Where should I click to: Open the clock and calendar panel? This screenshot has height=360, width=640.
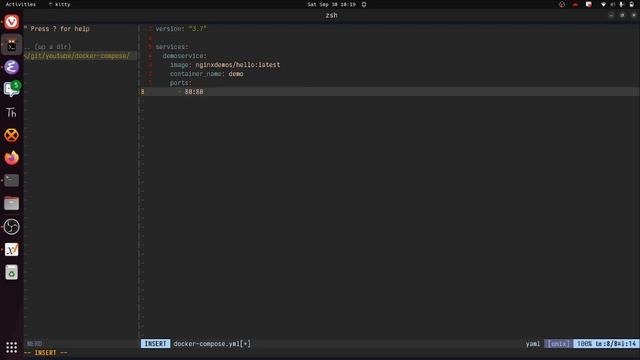point(331,4)
